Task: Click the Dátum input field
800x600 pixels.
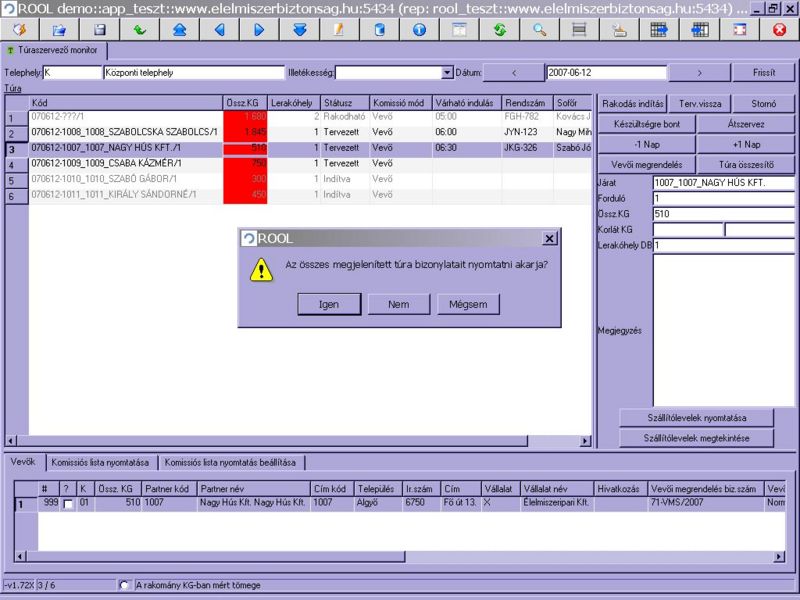Action: click(605, 73)
